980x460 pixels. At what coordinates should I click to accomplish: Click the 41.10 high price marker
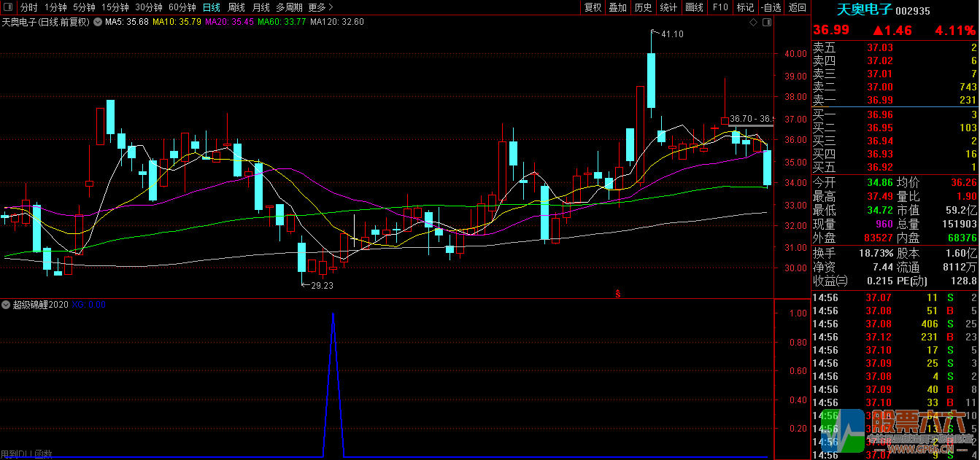click(x=671, y=34)
